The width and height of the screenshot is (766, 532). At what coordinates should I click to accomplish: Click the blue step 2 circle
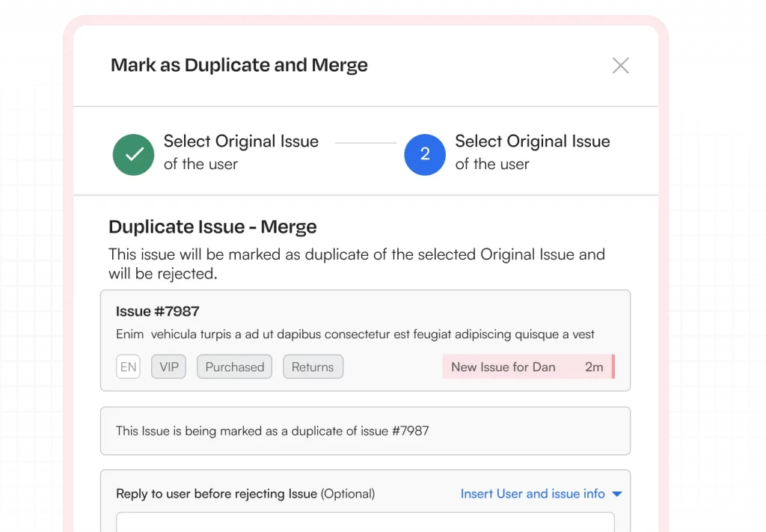(425, 154)
